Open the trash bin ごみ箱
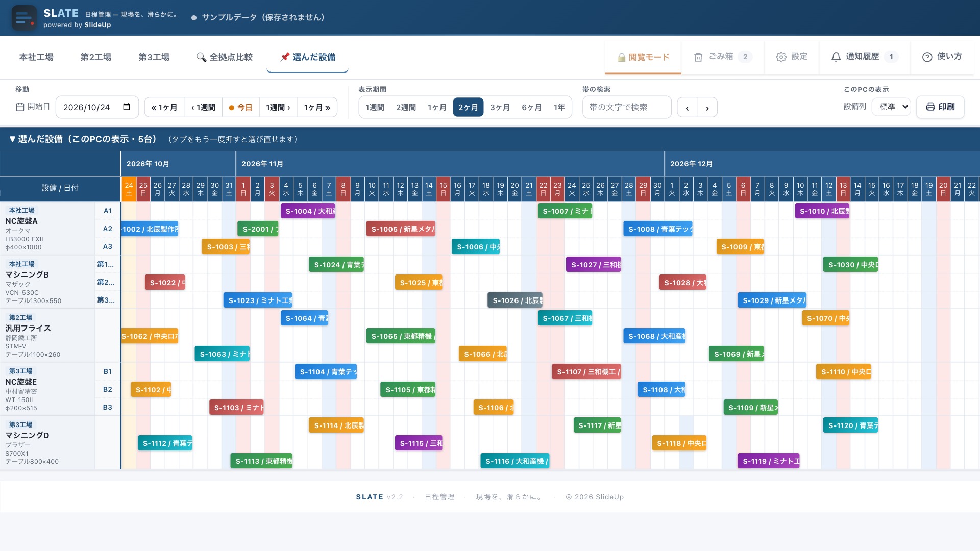The image size is (980, 551). point(723,57)
